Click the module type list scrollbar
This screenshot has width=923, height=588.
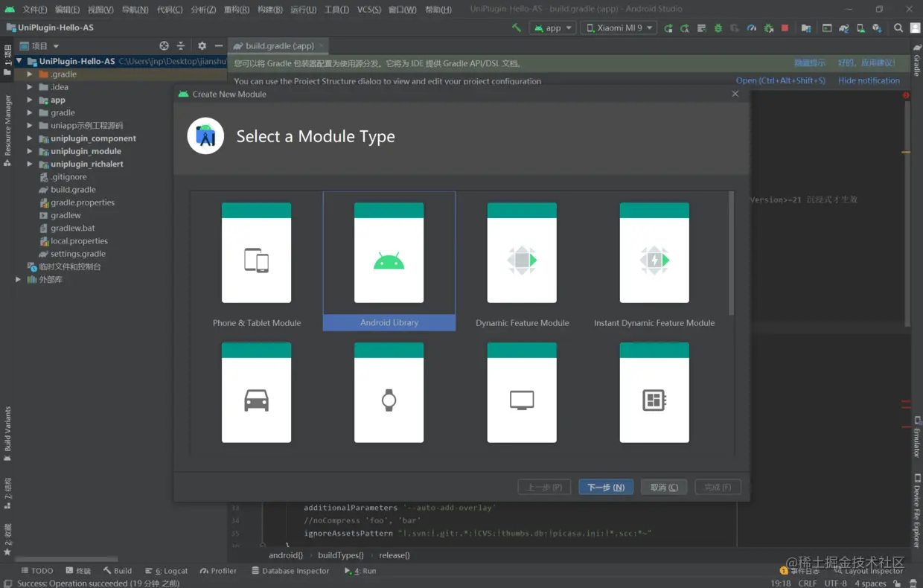pos(731,253)
